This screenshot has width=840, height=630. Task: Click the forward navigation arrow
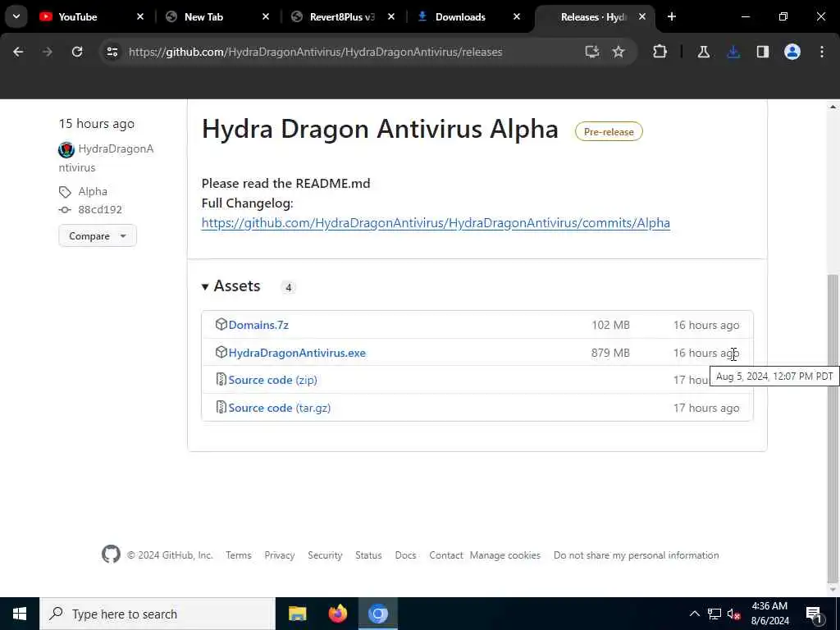pyautogui.click(x=47, y=52)
